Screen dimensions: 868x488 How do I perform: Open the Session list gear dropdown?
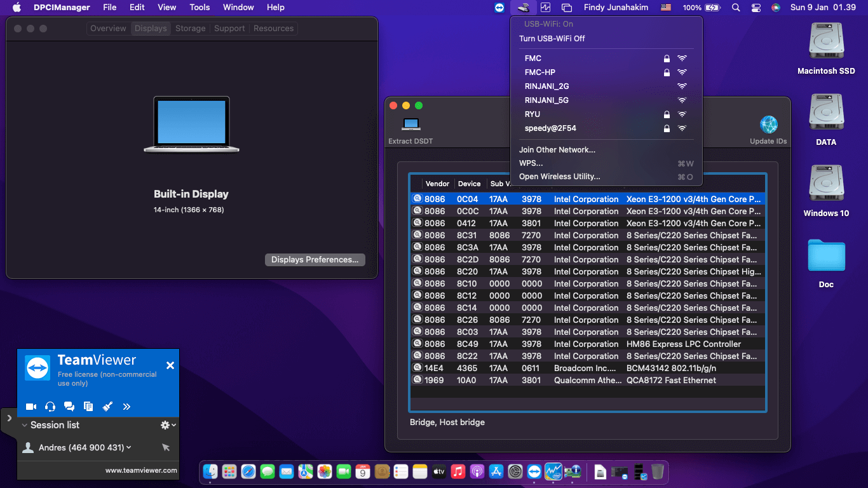168,425
